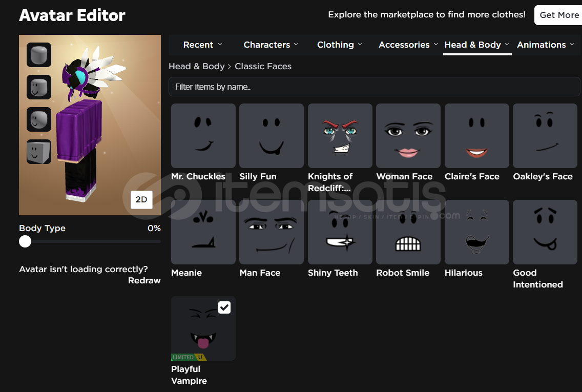Expand the Clothing dropdown chevron
This screenshot has height=392, width=582.
(360, 45)
